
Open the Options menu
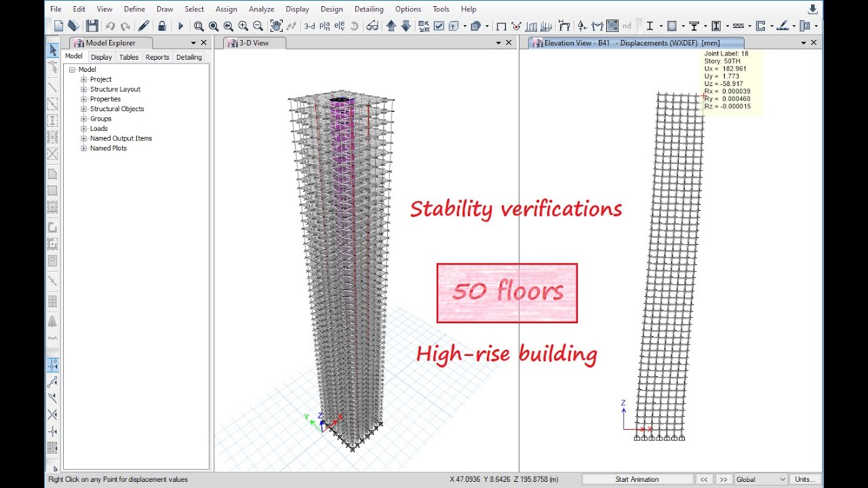(408, 9)
